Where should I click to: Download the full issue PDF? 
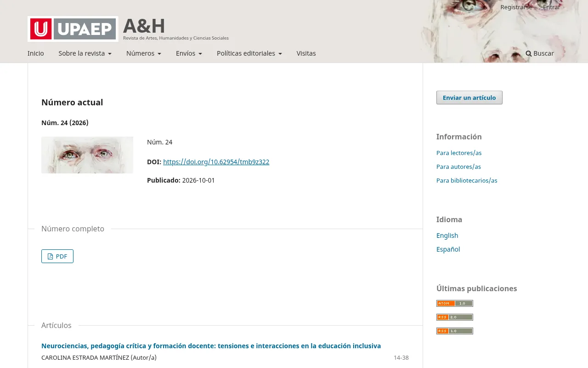point(57,256)
